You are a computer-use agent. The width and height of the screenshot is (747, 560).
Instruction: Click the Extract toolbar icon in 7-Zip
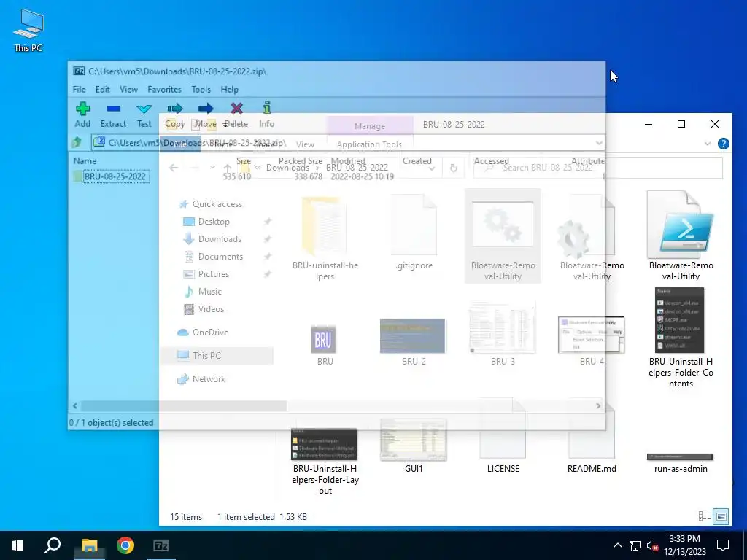tap(113, 114)
